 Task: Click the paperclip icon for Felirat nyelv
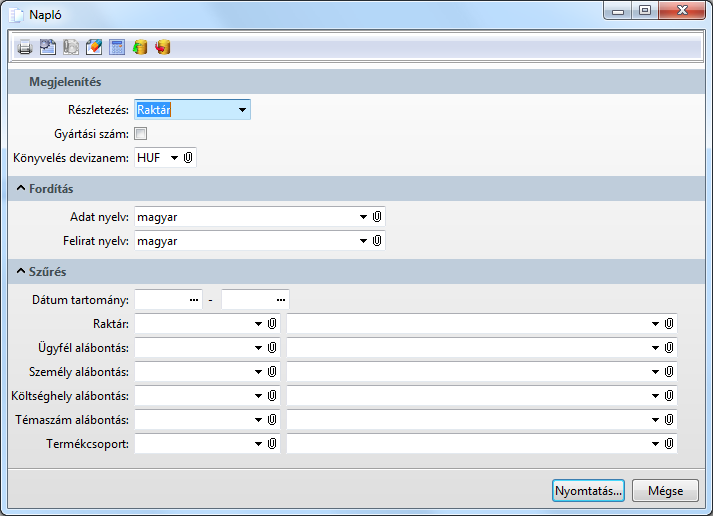click(x=377, y=241)
